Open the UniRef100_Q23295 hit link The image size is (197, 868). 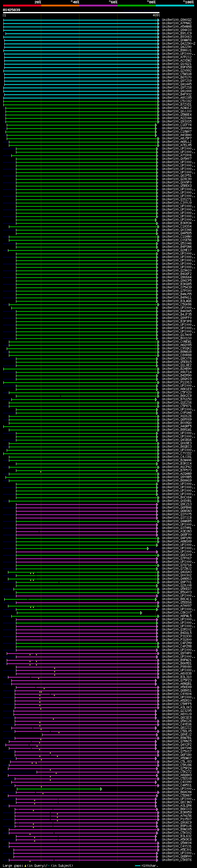[x=177, y=711]
